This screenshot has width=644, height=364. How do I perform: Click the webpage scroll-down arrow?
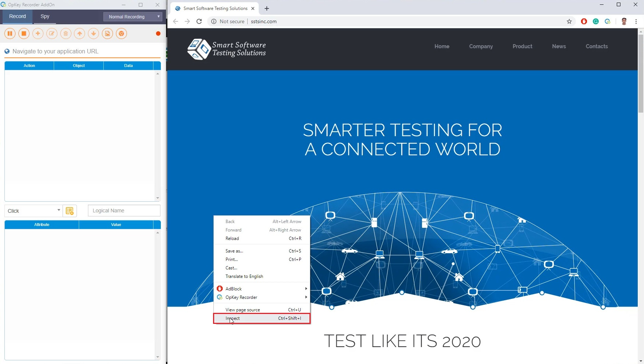tap(641, 361)
